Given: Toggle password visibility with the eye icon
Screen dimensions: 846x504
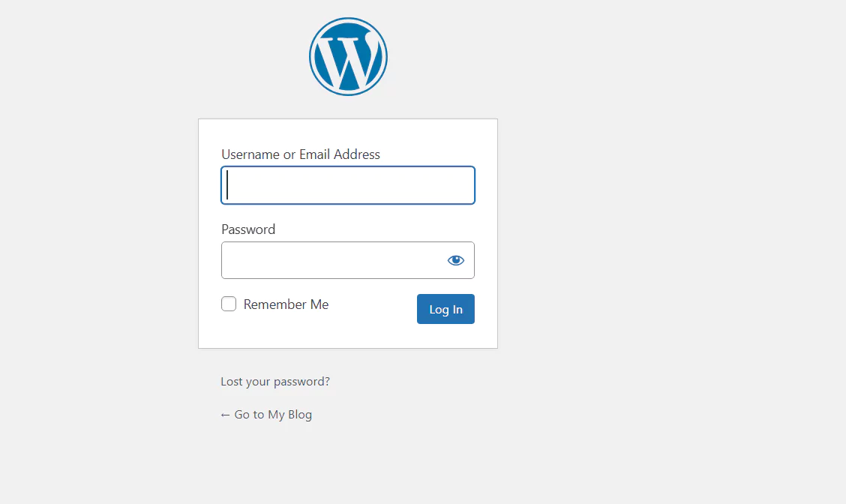Looking at the screenshot, I should (456, 260).
